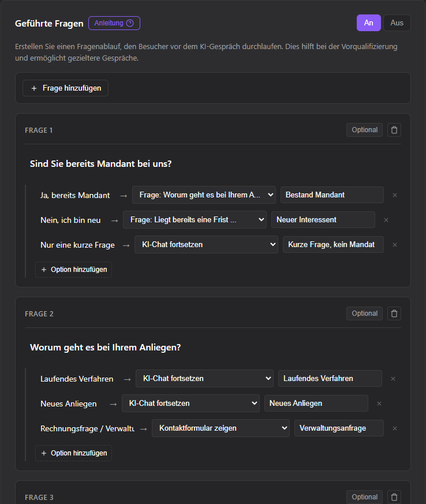Open action dropdown for 'Ja, bereits Mandant'
Viewport: 426px width, 504px height.
[204, 195]
